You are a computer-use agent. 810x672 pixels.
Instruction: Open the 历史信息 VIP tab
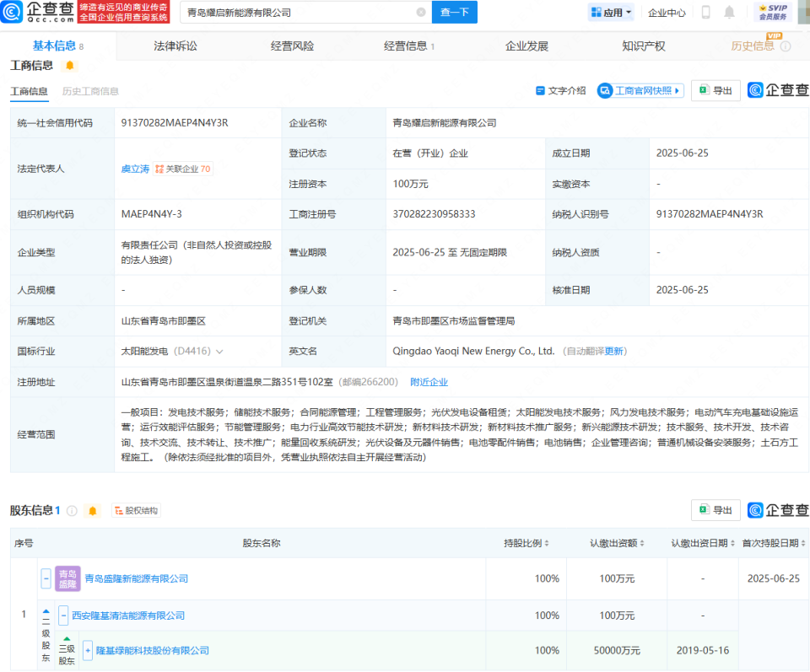click(753, 46)
